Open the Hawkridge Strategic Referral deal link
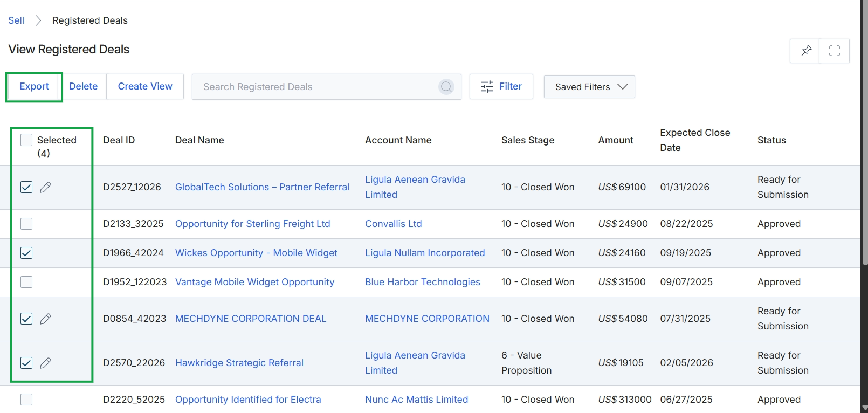 point(239,363)
